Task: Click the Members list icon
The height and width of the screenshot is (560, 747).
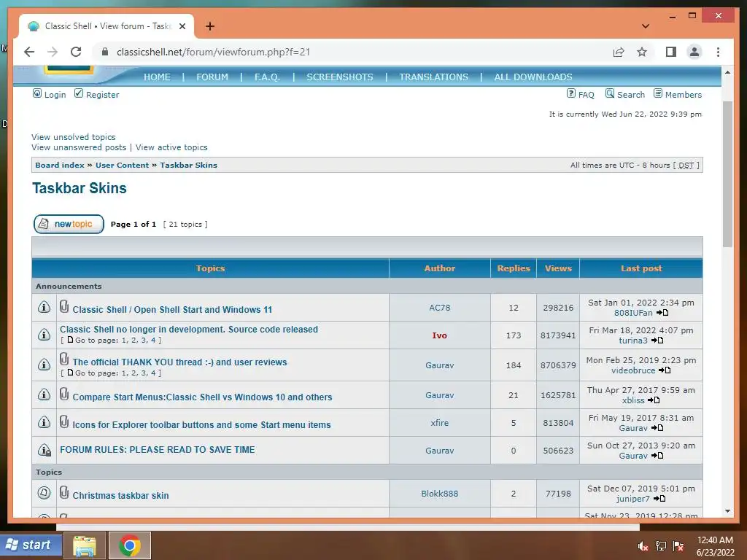Action: [658, 93]
